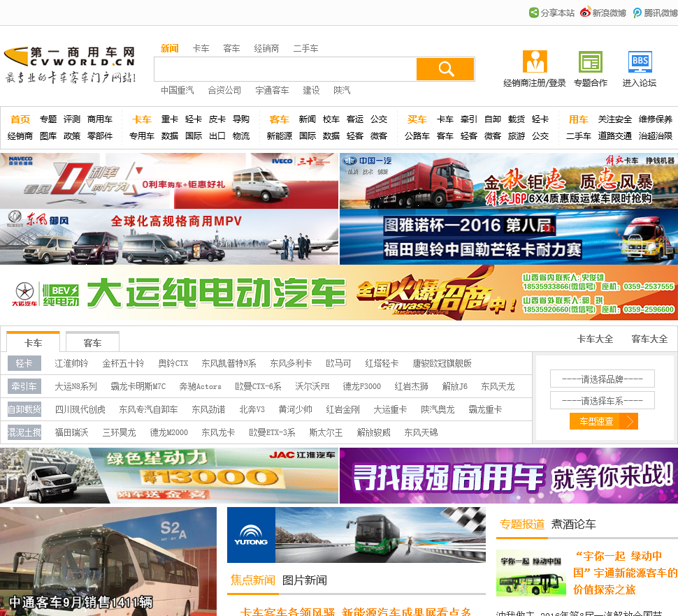Click the 图雅诺杯 2016 race banner

(x=509, y=237)
